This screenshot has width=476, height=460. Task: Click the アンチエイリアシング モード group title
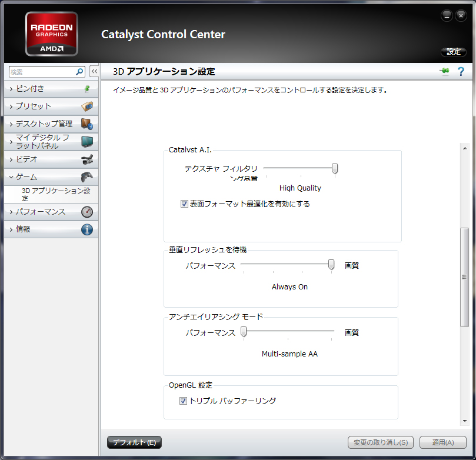216,317
